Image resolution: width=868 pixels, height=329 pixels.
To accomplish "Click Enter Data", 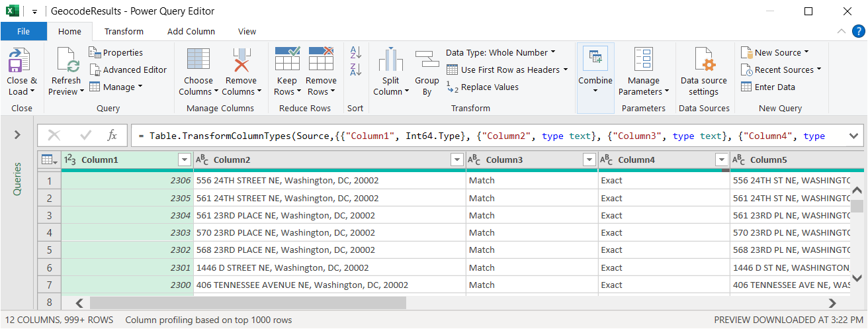I will (768, 87).
